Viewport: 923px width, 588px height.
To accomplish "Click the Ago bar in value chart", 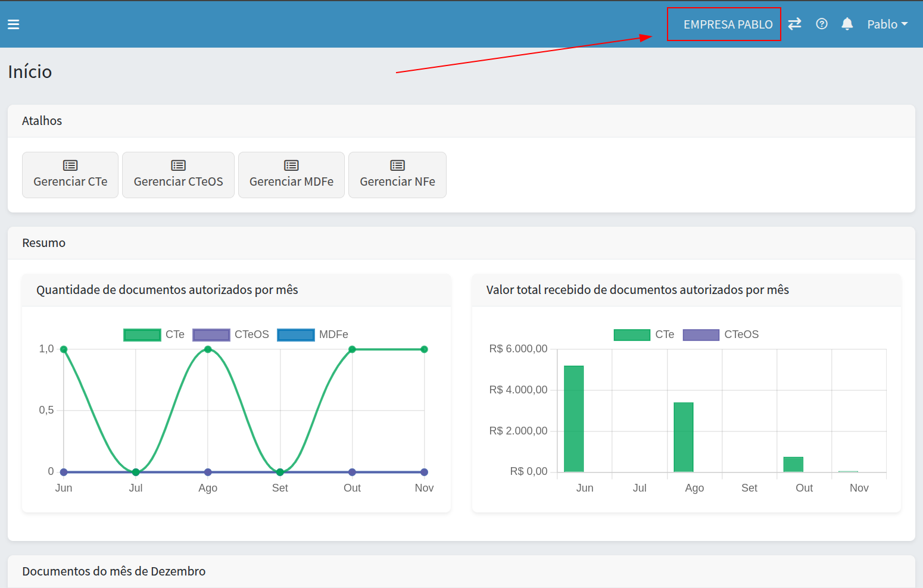I will [683, 437].
